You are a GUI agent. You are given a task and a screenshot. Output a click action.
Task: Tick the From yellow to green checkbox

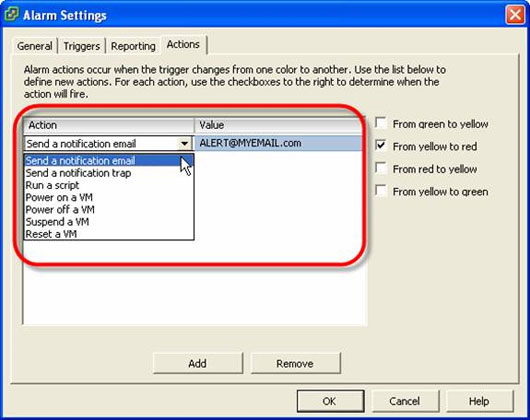pyautogui.click(x=381, y=191)
